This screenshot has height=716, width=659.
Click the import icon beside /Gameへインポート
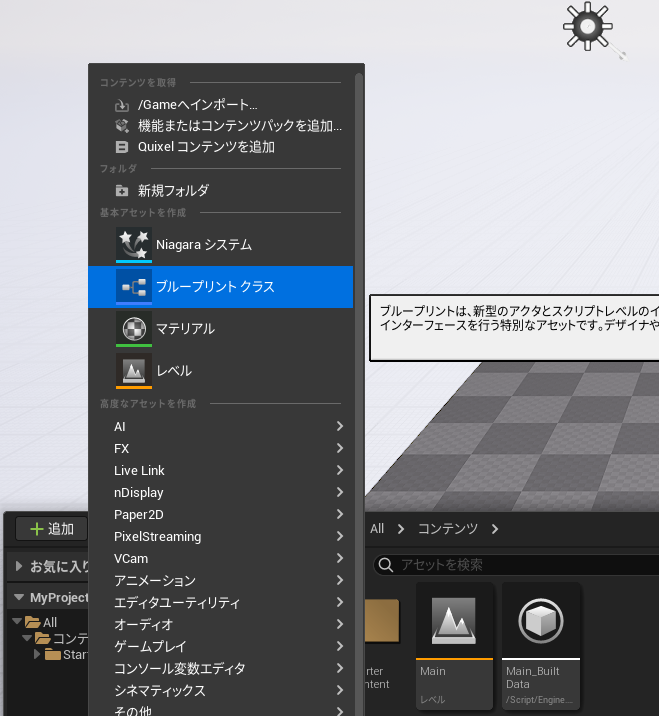coord(121,105)
